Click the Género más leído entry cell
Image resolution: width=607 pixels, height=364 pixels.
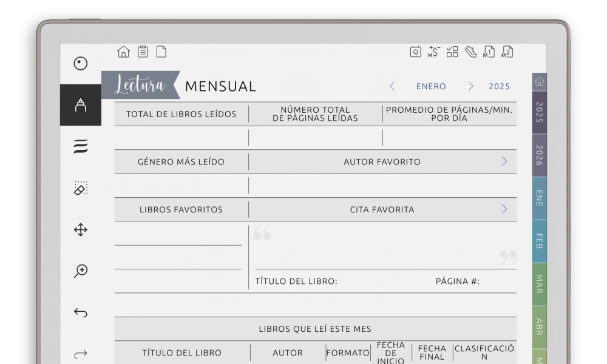coord(181,186)
